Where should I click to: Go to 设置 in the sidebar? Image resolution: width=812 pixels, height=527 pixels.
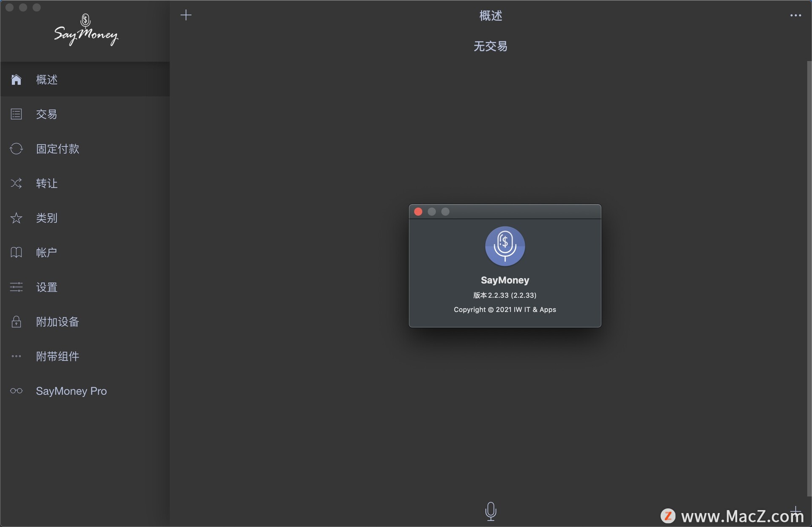[47, 287]
